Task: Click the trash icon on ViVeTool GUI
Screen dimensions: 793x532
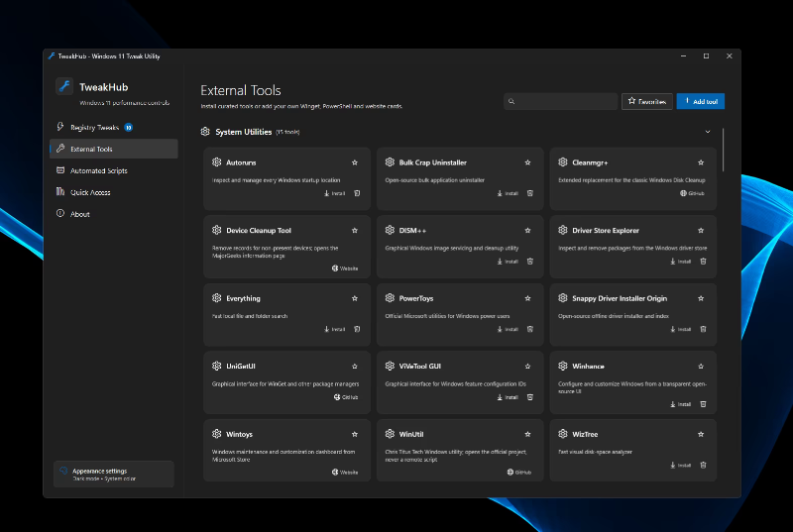Action: (530, 397)
